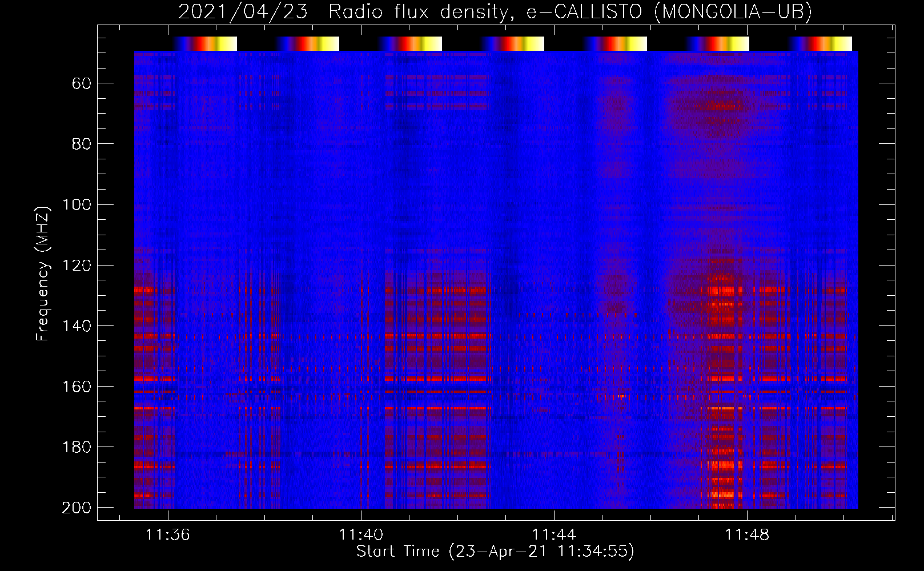This screenshot has height=571, width=924.
Task: Select the 100 frequency tick label
Action: pyautogui.click(x=77, y=204)
